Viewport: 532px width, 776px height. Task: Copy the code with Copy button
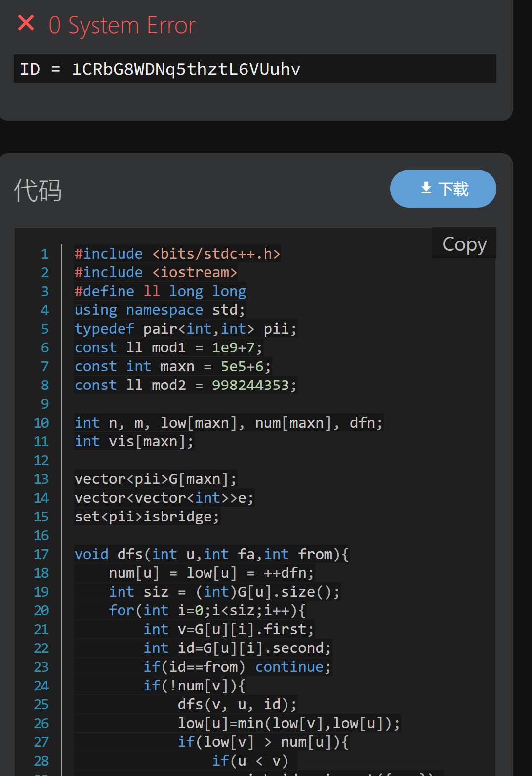point(464,244)
